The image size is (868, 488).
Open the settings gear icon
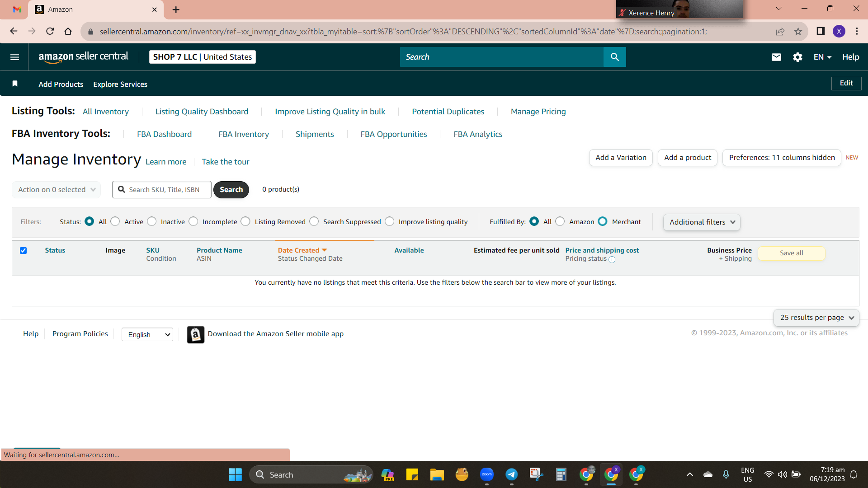click(x=797, y=57)
